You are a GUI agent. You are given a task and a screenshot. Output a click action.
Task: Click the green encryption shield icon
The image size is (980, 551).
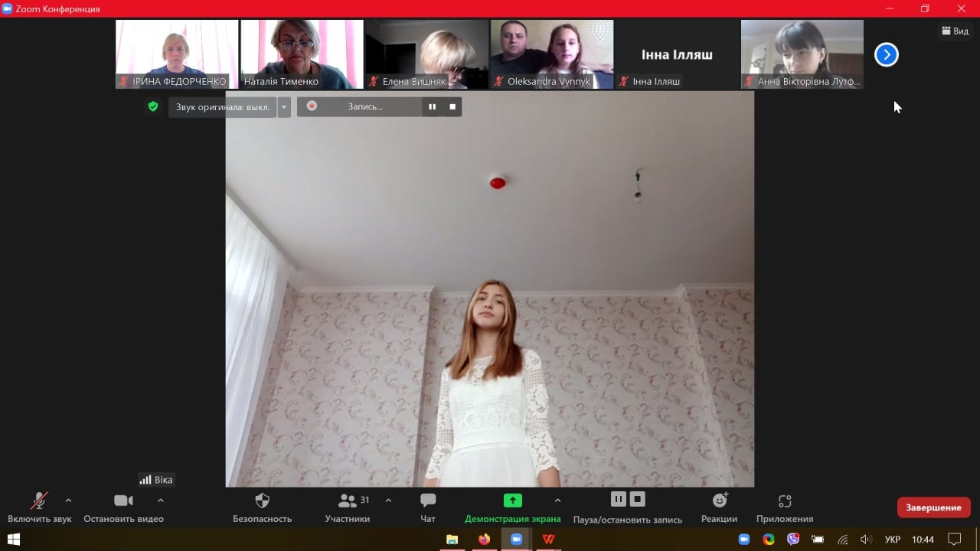[x=153, y=106]
